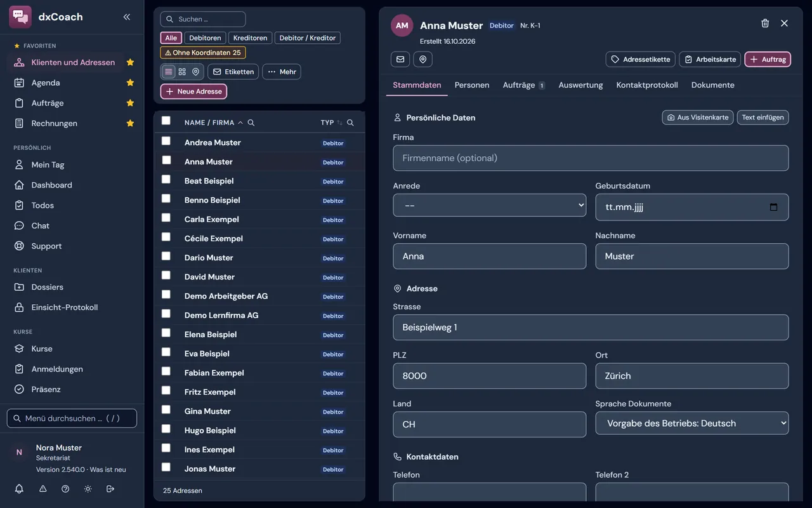Open the Mehr options menu
This screenshot has height=508, width=812.
point(282,72)
